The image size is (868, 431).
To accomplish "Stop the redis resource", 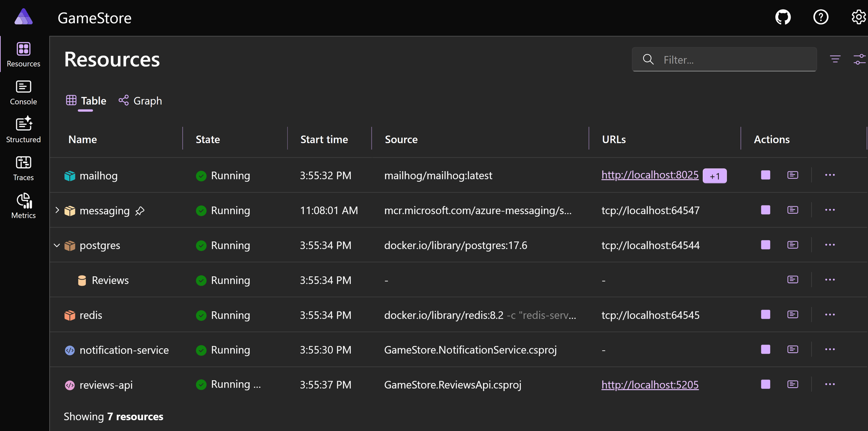I will coord(765,315).
